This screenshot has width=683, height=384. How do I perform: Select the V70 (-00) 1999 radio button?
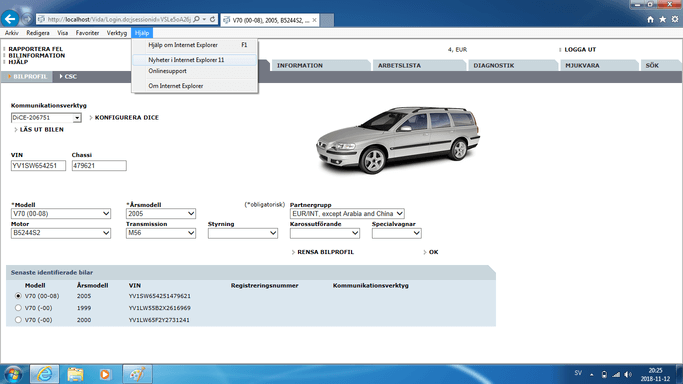[18, 308]
